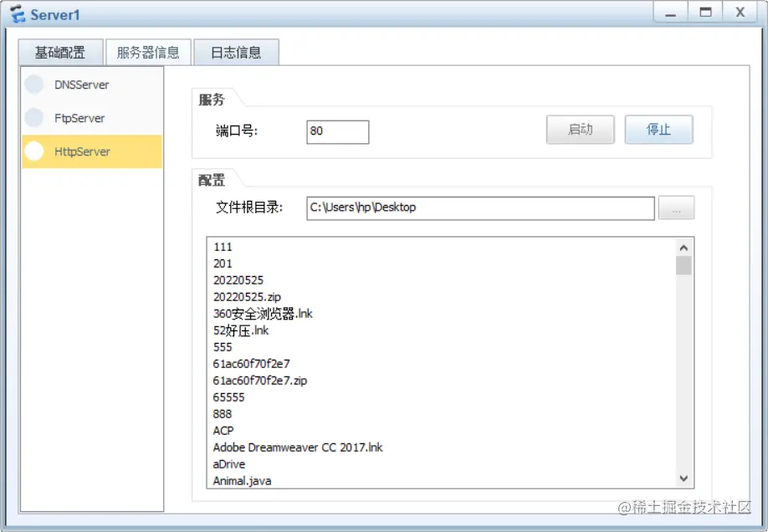Select the "888" entry in file list
Screen dimensions: 768x532
(223, 414)
